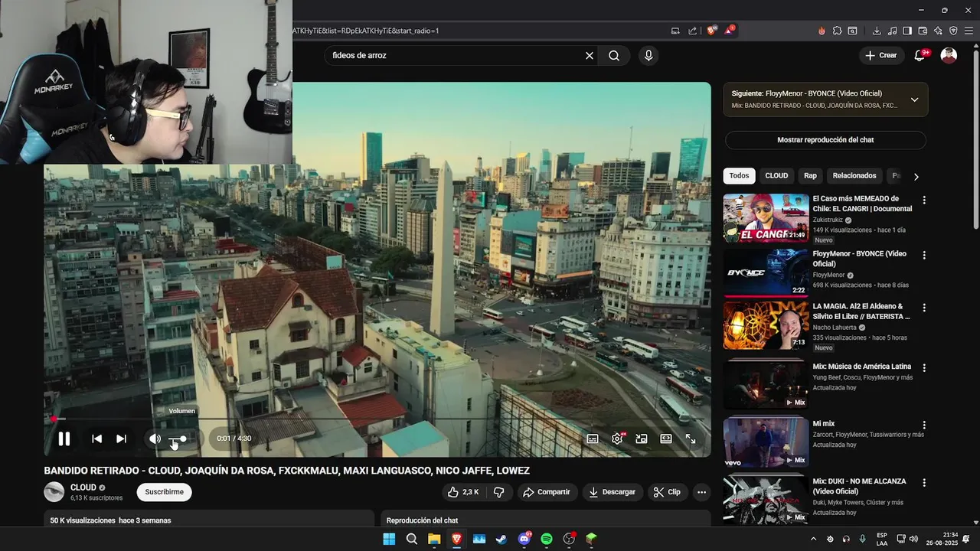
Task: Open options for 'LA MAGIA. Al2 El Aldeano' video
Action: 924,308
